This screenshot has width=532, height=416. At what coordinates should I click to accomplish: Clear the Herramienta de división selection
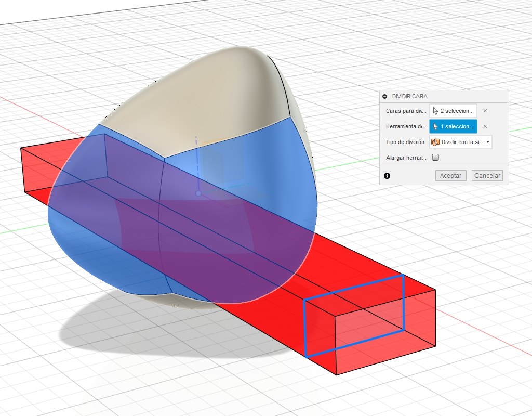[485, 126]
